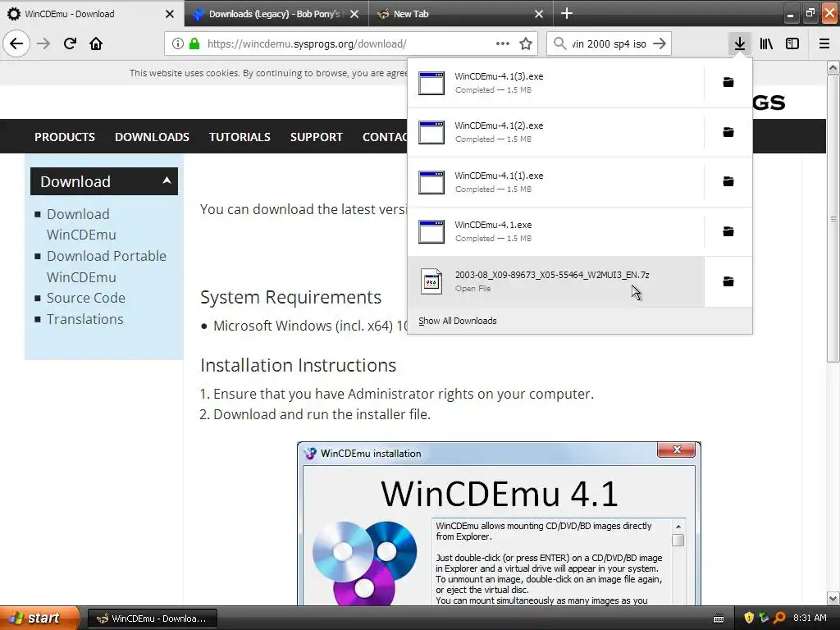The width and height of the screenshot is (840, 630).
Task: Click the forward navigation arrow
Action: click(x=44, y=44)
